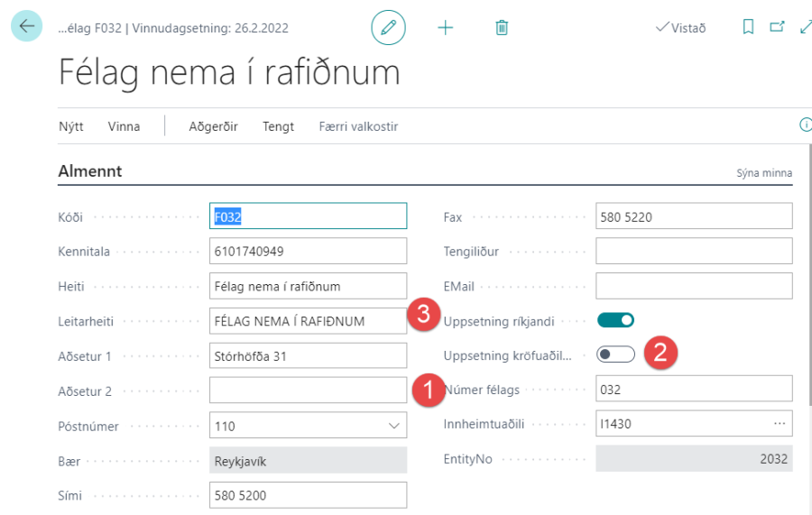Open the Tengt menu
This screenshot has height=515, width=812.
point(278,126)
